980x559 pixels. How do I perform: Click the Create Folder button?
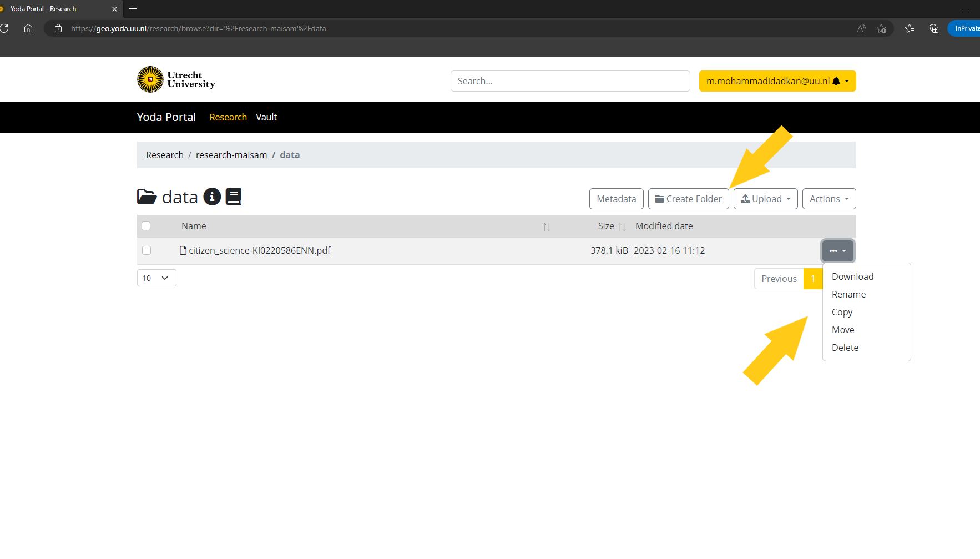click(688, 198)
